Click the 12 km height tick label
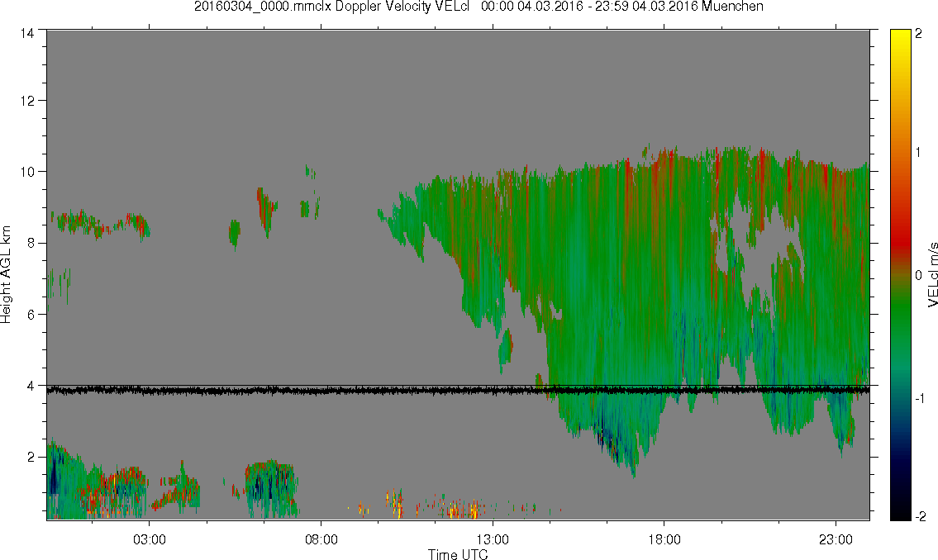Screen dimensions: 938x560 [27, 101]
